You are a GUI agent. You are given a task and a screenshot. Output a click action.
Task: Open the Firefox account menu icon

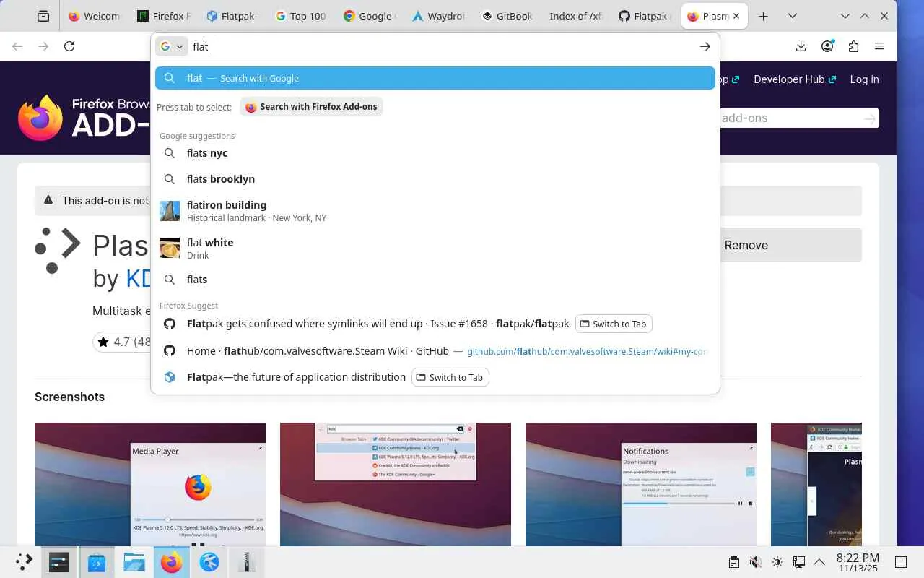[827, 46]
